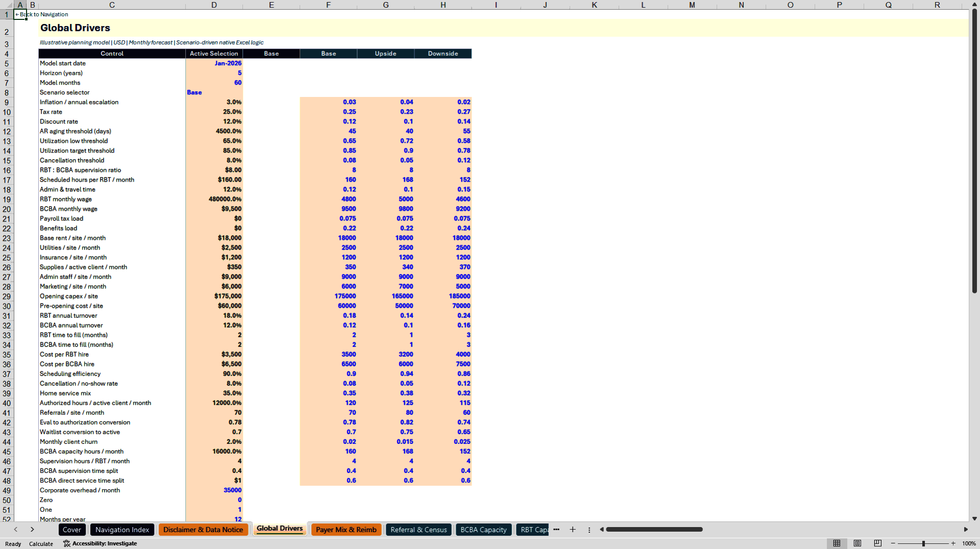Click vertical scrollbar up arrow
980x549 pixels.
[x=974, y=4]
